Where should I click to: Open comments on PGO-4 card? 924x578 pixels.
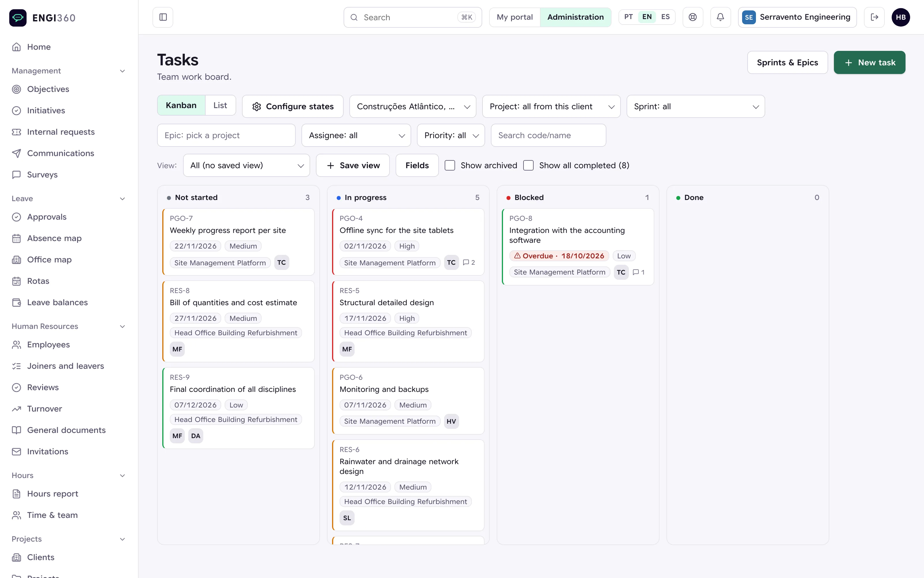469,263
